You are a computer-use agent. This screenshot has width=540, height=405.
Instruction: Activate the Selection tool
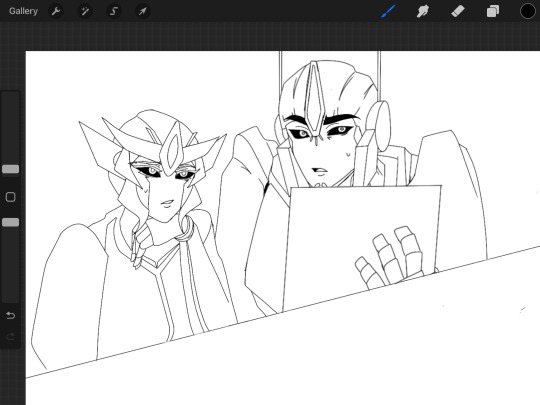pyautogui.click(x=114, y=11)
